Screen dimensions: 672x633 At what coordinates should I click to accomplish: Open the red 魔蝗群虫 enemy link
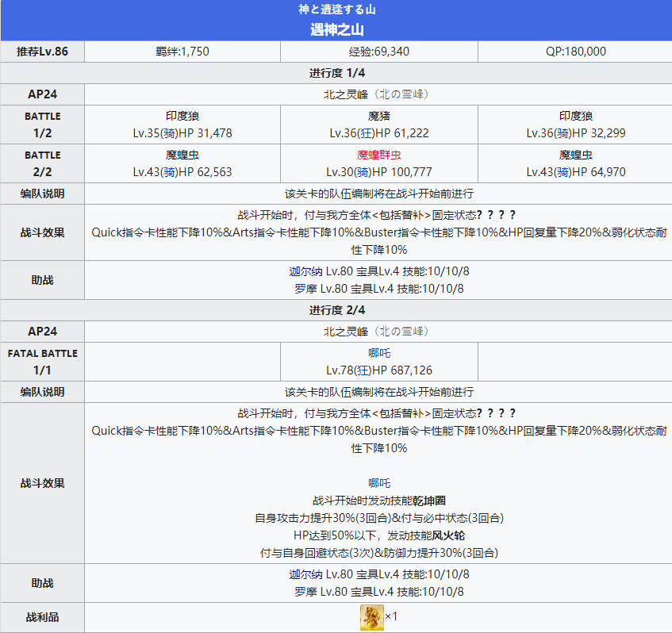click(x=379, y=155)
